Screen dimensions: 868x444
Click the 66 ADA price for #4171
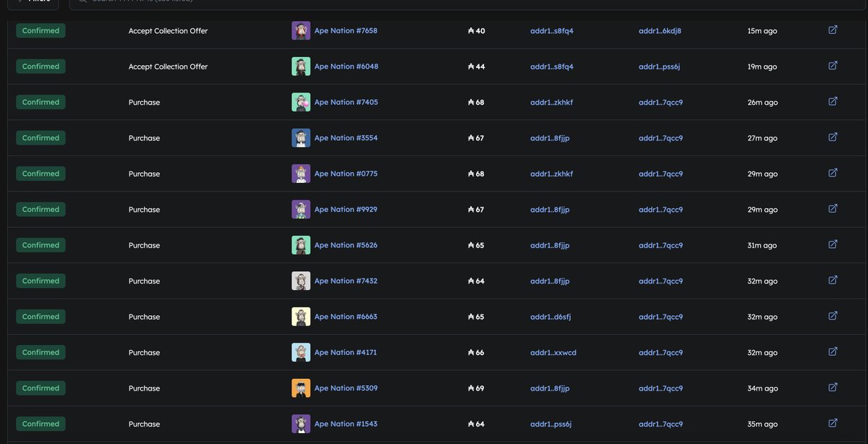pyautogui.click(x=476, y=353)
